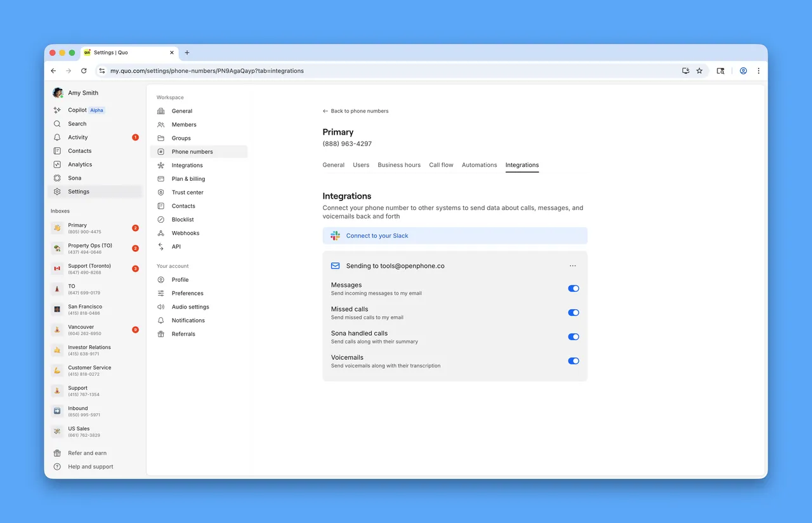Open the workspace Contacts settings item
Screen dimensions: 812x523
pos(199,206)
